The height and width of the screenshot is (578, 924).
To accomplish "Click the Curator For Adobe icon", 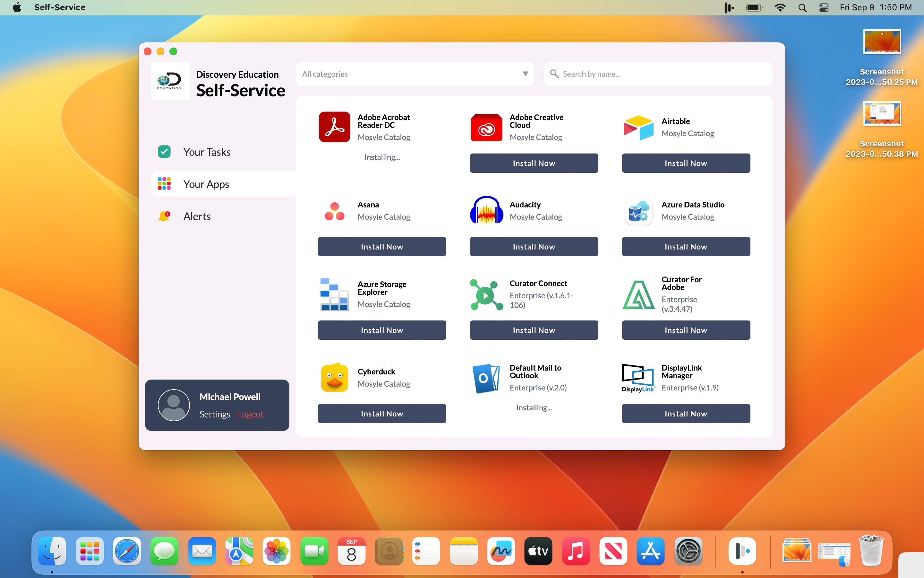I will pyautogui.click(x=638, y=295).
